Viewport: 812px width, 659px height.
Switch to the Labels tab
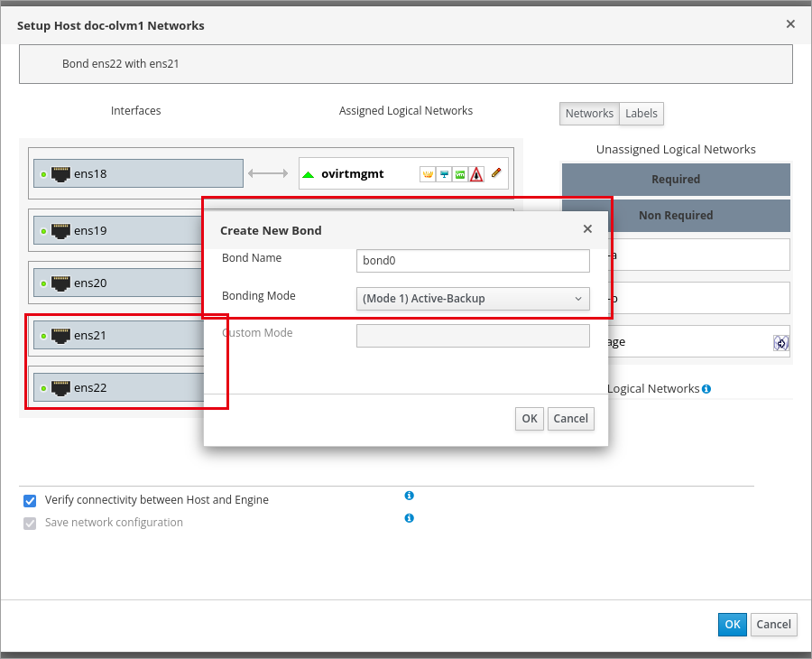click(641, 114)
